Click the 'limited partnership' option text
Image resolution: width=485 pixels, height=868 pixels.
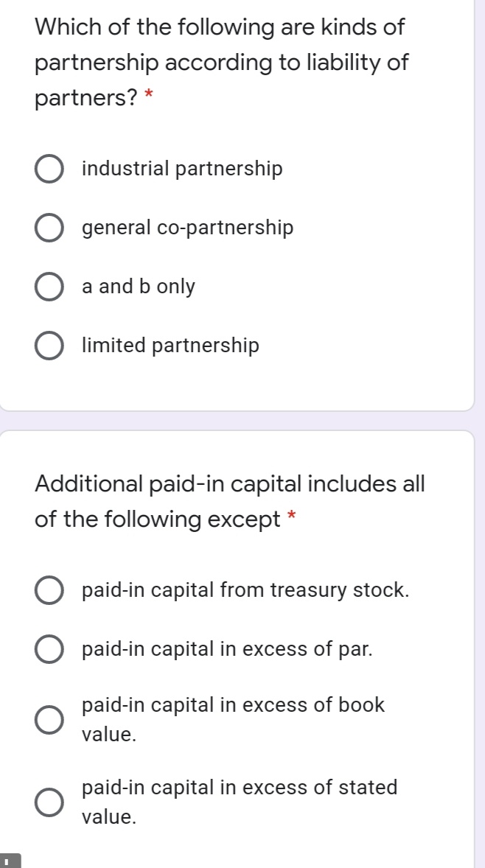[170, 346]
